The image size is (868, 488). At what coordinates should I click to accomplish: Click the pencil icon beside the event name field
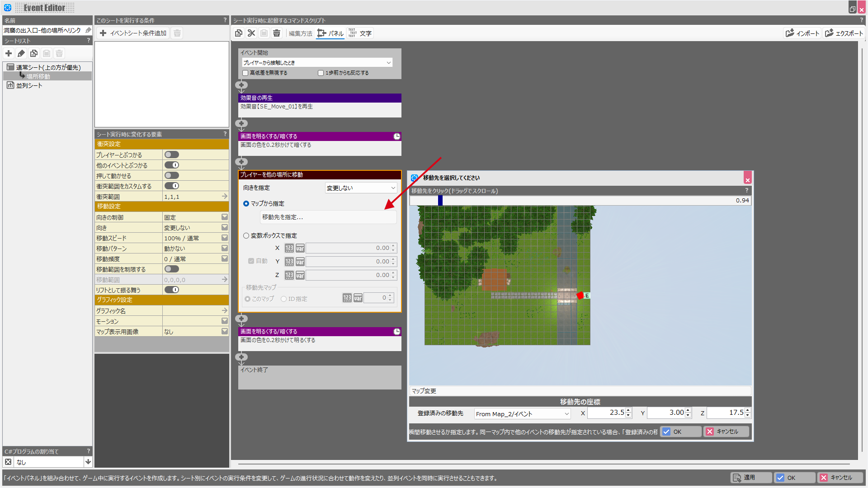[88, 30]
